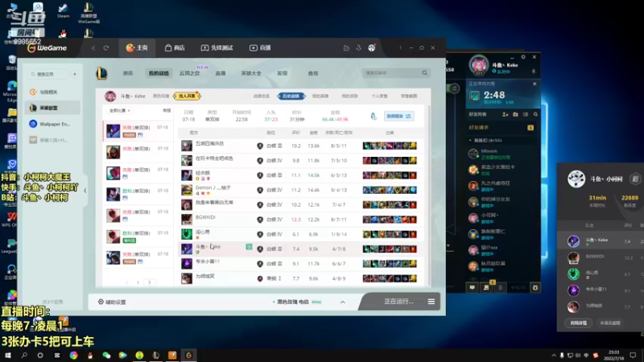Open the hamburger menu next to 正在运行

pyautogui.click(x=431, y=302)
